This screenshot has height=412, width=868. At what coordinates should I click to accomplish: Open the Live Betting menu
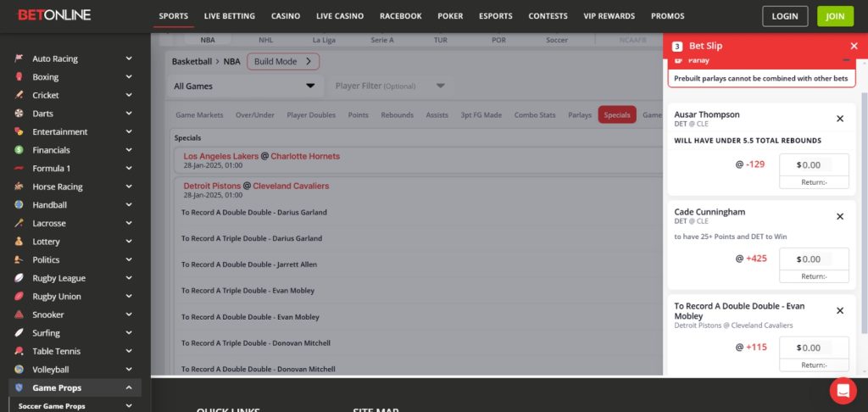click(229, 16)
